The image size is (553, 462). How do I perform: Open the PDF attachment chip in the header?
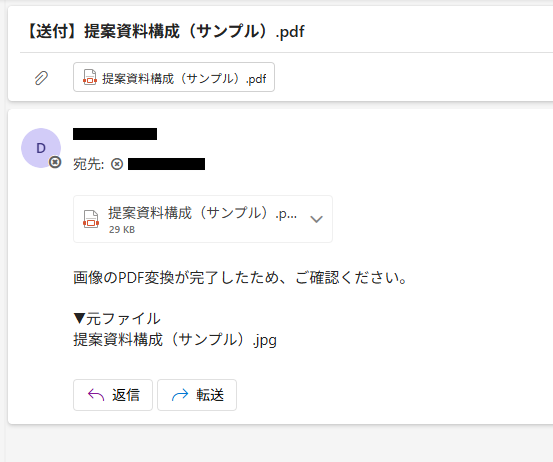(174, 77)
